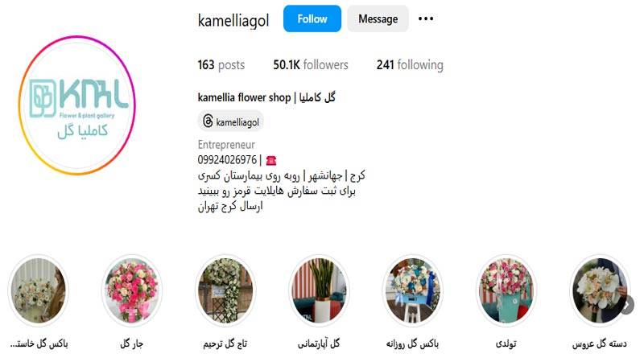Click the phone number 09924026976
This screenshot has width=644, height=362.
227,159
